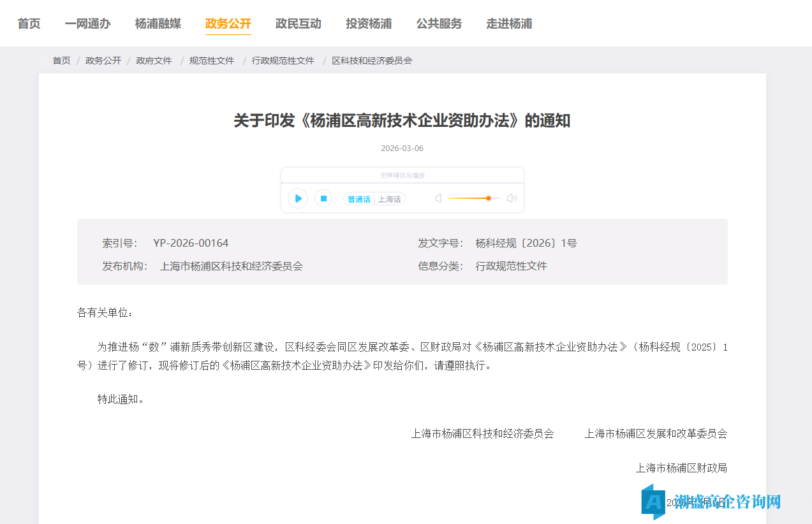The width and height of the screenshot is (812, 524).
Task: Play the audio reading of the notice
Action: pyautogui.click(x=298, y=198)
